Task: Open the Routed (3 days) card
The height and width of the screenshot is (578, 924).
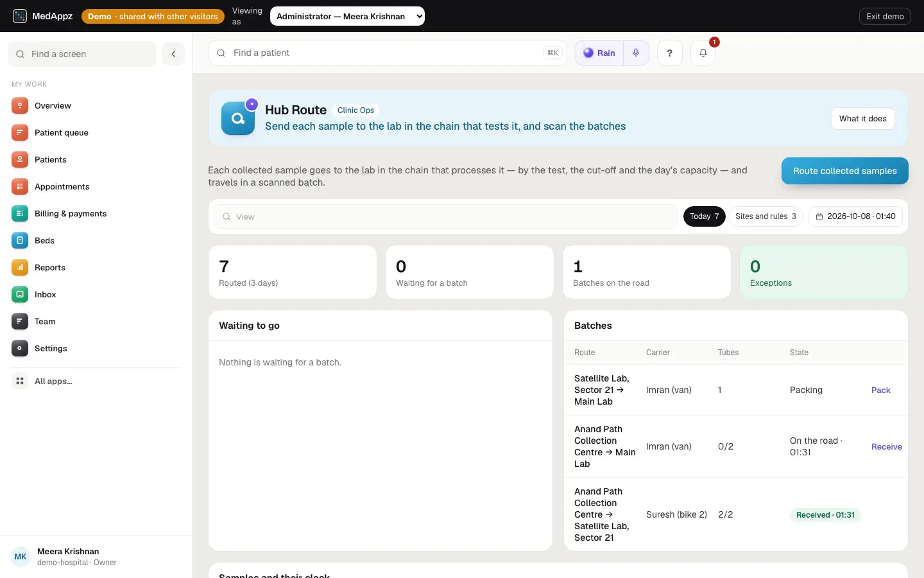Action: [293, 272]
